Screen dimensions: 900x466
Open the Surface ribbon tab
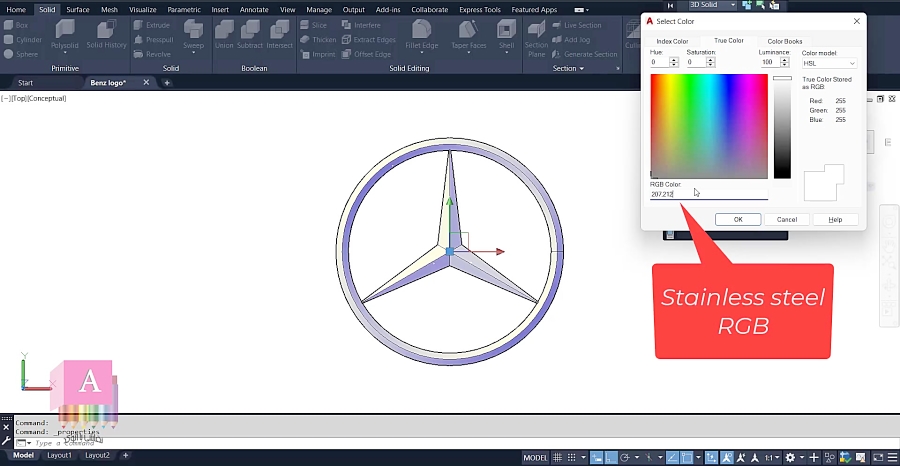77,10
